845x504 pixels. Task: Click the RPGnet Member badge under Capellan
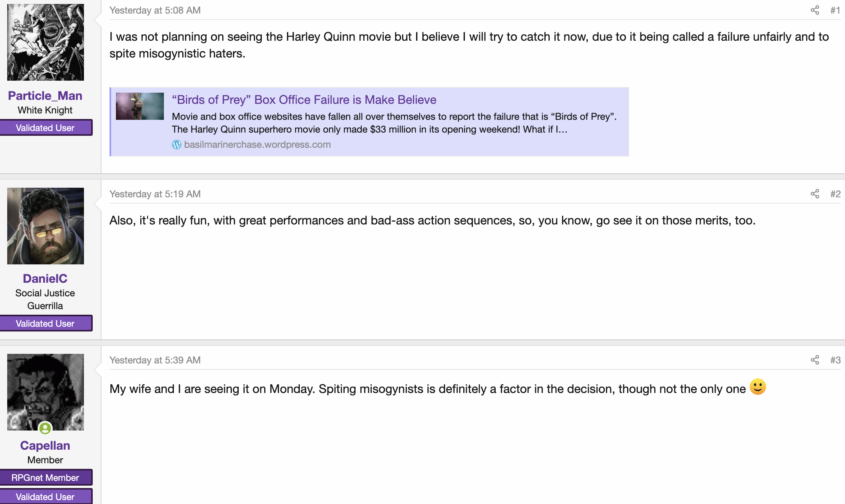[x=46, y=478]
